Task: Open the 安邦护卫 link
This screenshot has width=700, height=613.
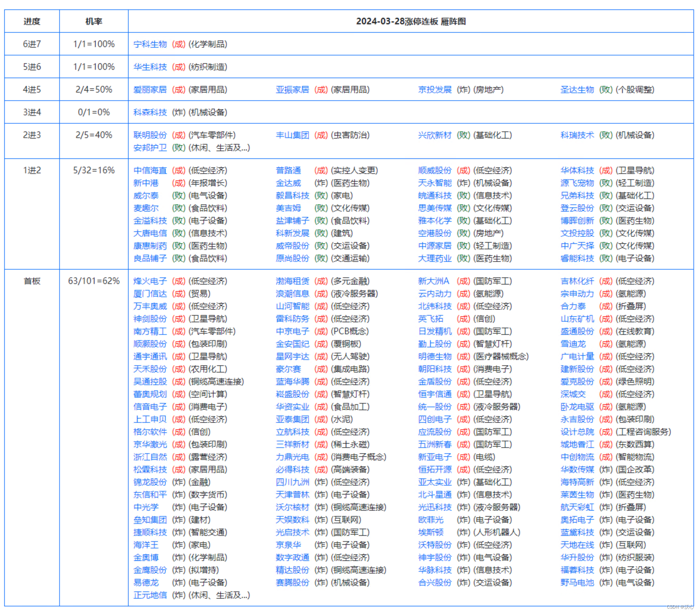Action: tap(150, 148)
